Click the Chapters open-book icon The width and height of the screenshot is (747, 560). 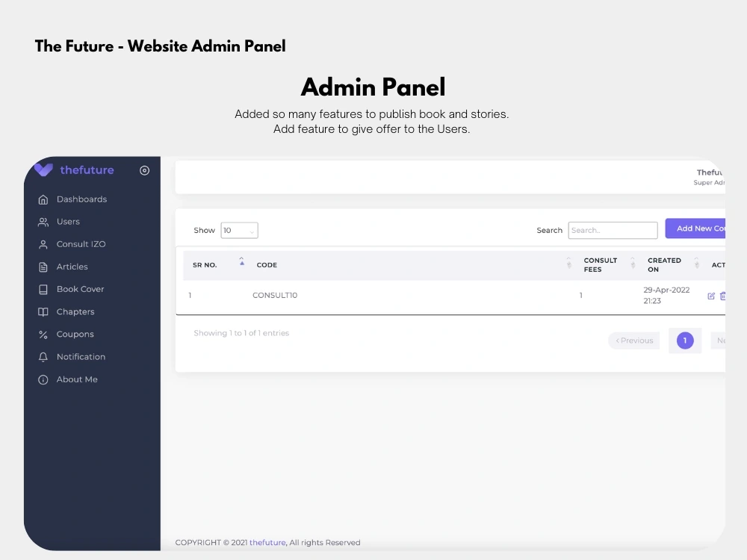click(43, 312)
